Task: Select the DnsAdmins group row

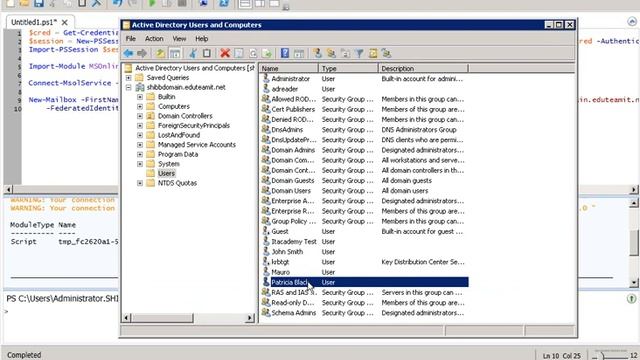Action: (x=364, y=130)
